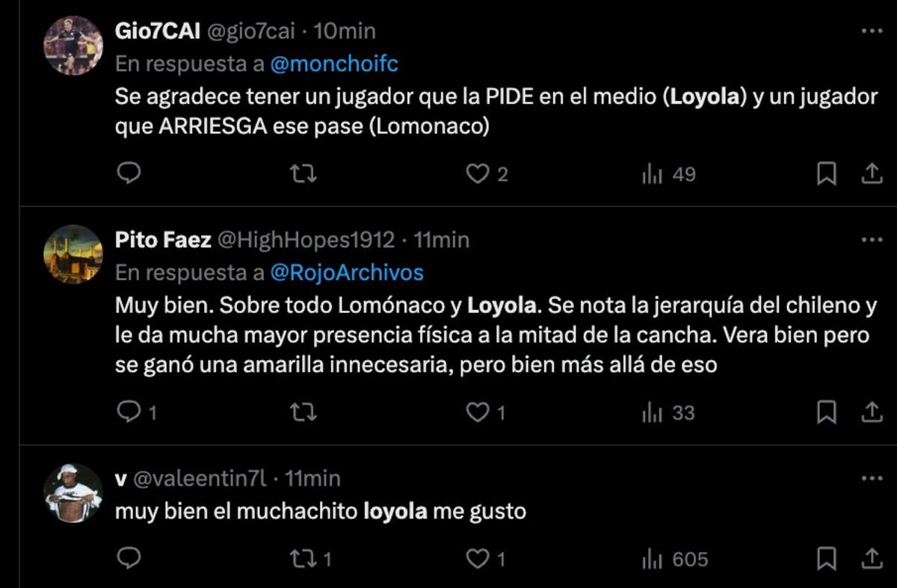Open more options on Gio7CAI's tweet

pyautogui.click(x=872, y=31)
